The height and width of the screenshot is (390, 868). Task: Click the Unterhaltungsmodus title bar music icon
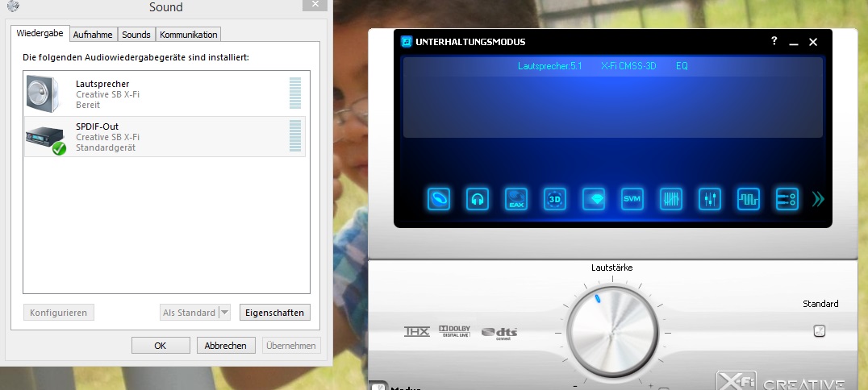[407, 41]
